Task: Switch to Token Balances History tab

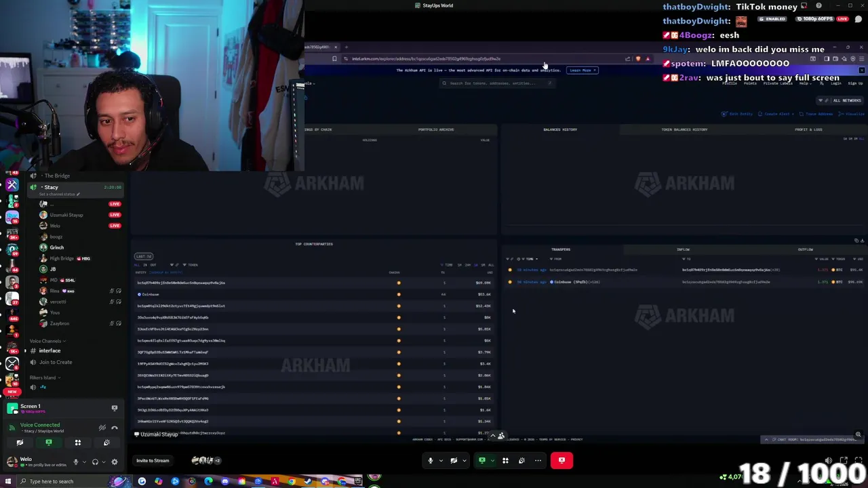Action: [684, 129]
